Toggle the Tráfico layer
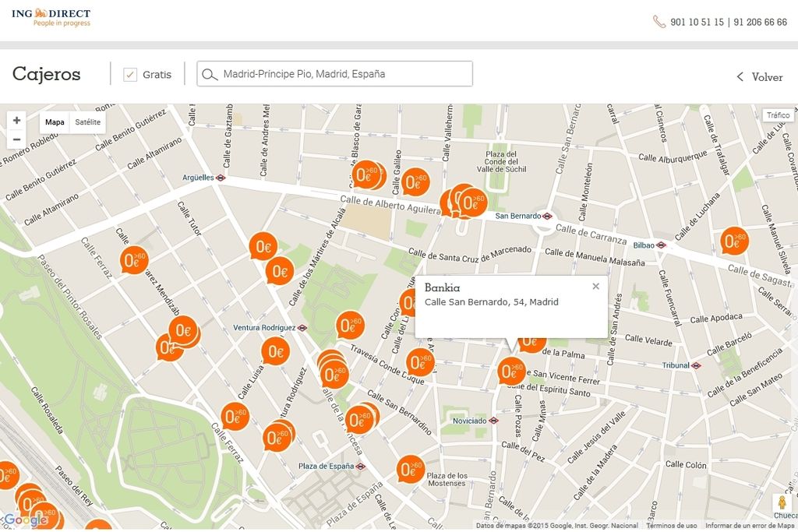This screenshot has width=798, height=532. click(777, 115)
